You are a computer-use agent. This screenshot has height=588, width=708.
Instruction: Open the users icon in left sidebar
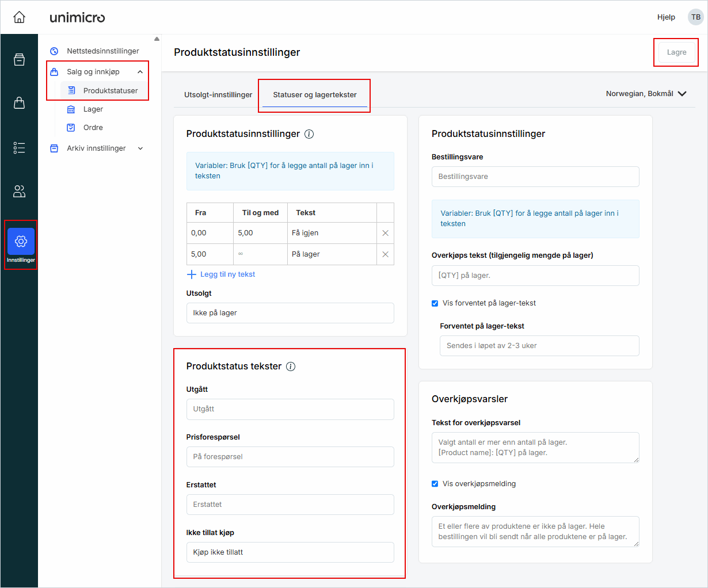click(19, 192)
